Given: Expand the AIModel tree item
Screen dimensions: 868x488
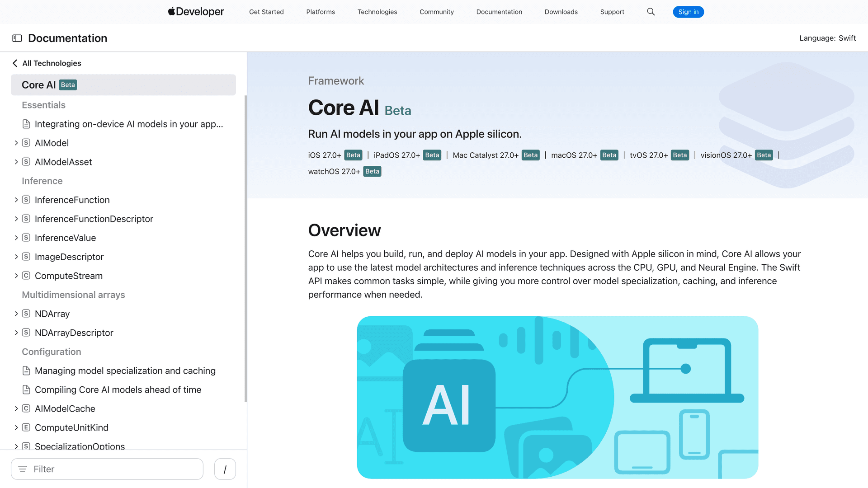Looking at the screenshot, I should [x=16, y=143].
